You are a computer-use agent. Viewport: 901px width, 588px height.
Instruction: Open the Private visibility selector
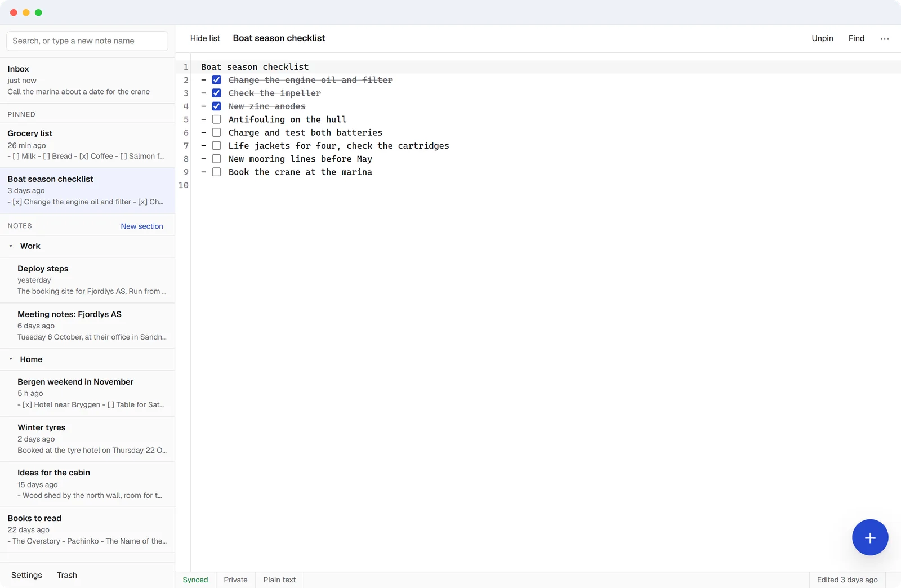pos(235,580)
